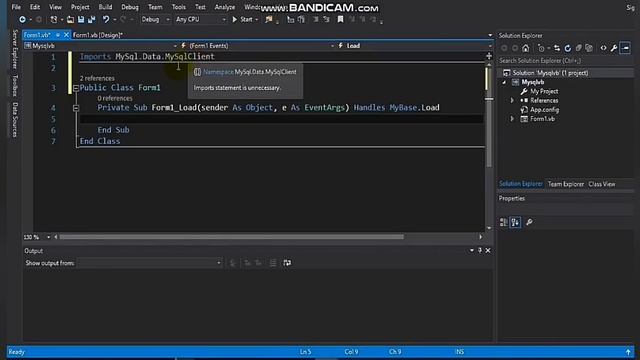Viewport: 640px width, 360px height.
Task: Click the Home icon in Solution Explorer
Action: tap(526, 48)
